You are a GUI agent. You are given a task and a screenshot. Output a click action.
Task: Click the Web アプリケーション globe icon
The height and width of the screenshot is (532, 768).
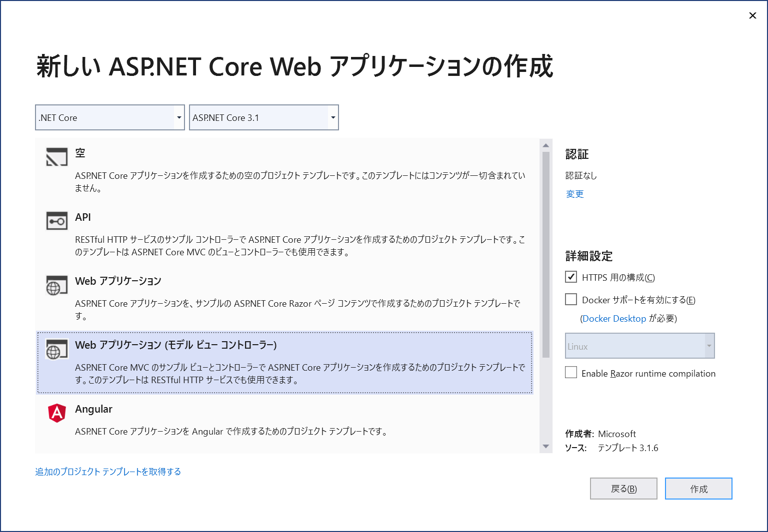click(x=56, y=285)
